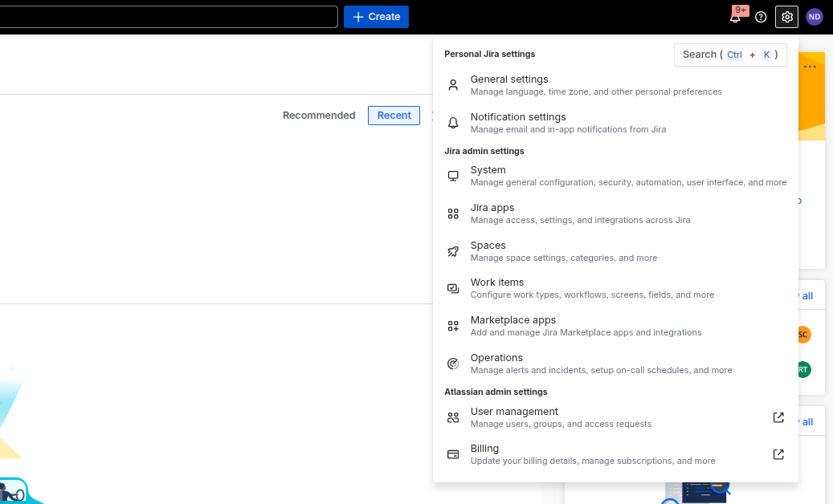Viewport: 833px width, 504px height.
Task: Switch to the Recent tab
Action: (394, 116)
